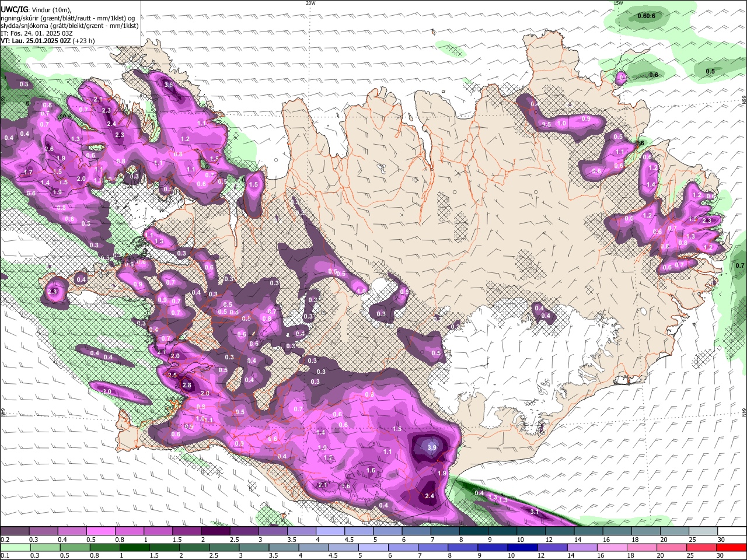The image size is (747, 560).
Task: Click the pale green 0.1 swatch in the lower legend row
Action: click(15, 548)
